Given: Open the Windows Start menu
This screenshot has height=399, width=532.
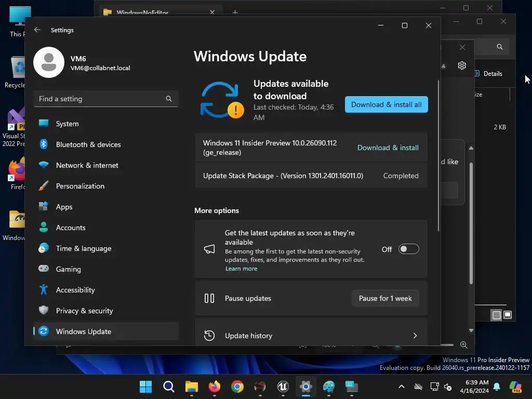Looking at the screenshot, I should (145, 387).
